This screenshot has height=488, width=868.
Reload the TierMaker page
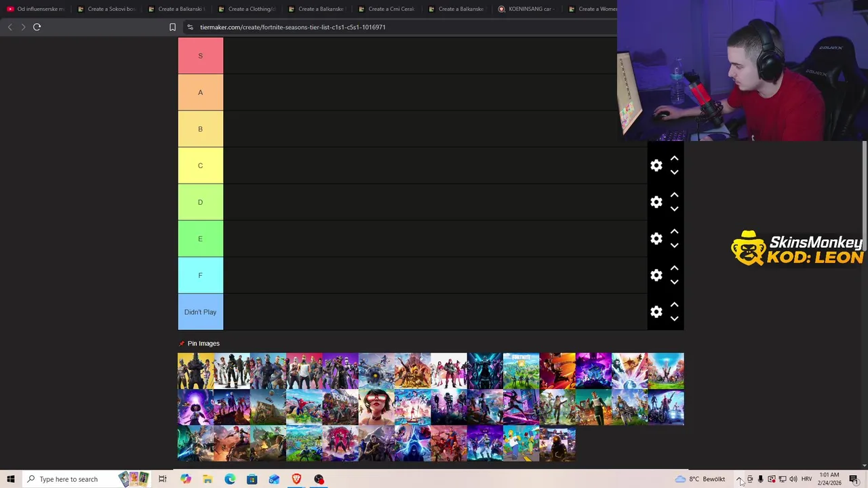[x=37, y=27]
